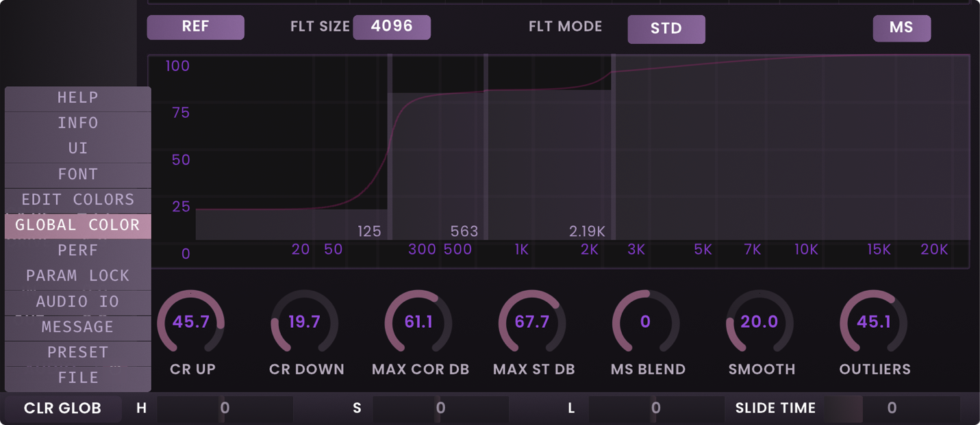Toggle the REF button

[x=195, y=27]
